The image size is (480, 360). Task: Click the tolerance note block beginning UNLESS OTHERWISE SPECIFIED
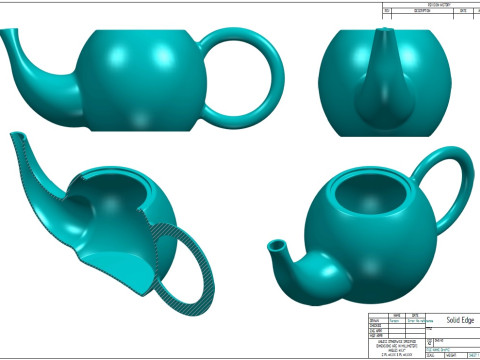(397, 348)
